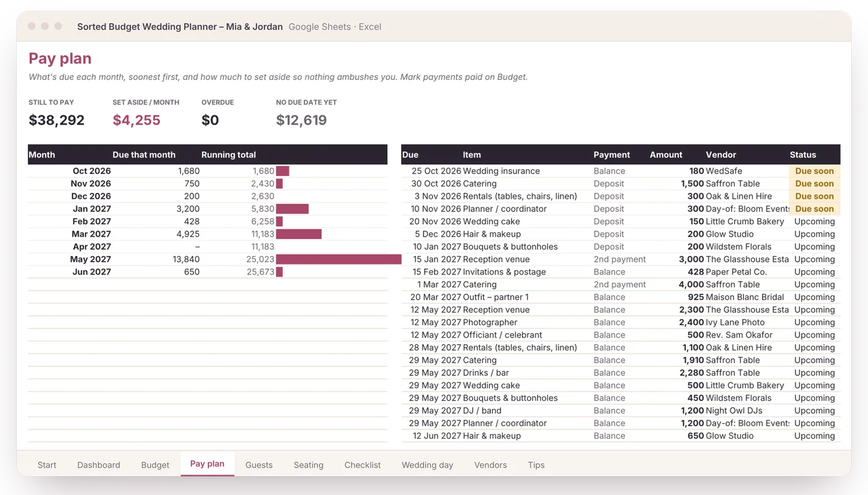Click Due soon status for Wedding insurance
The image size is (868, 495).
click(x=815, y=171)
